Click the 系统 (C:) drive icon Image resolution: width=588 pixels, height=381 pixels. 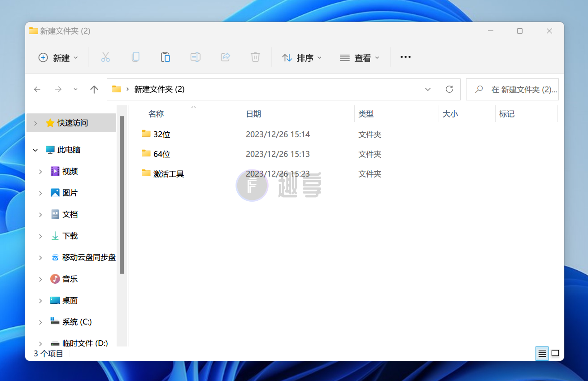tap(55, 321)
